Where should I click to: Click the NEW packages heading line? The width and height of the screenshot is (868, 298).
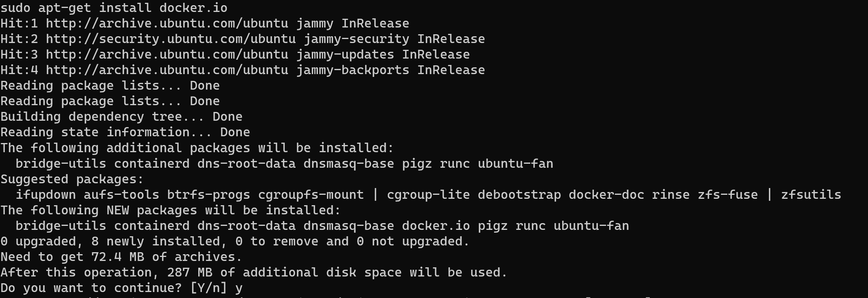(x=170, y=210)
